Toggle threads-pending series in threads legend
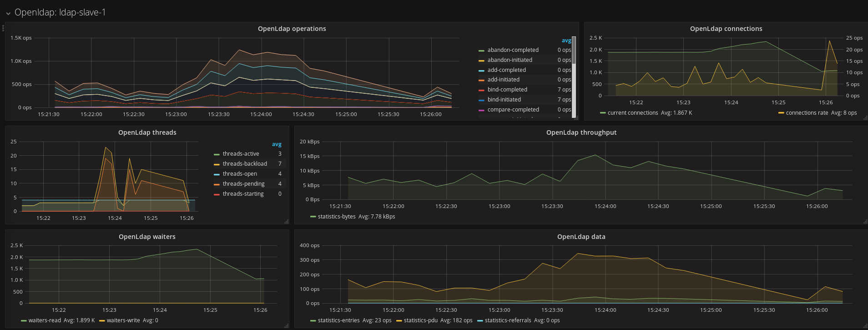868x330 pixels. 243,184
